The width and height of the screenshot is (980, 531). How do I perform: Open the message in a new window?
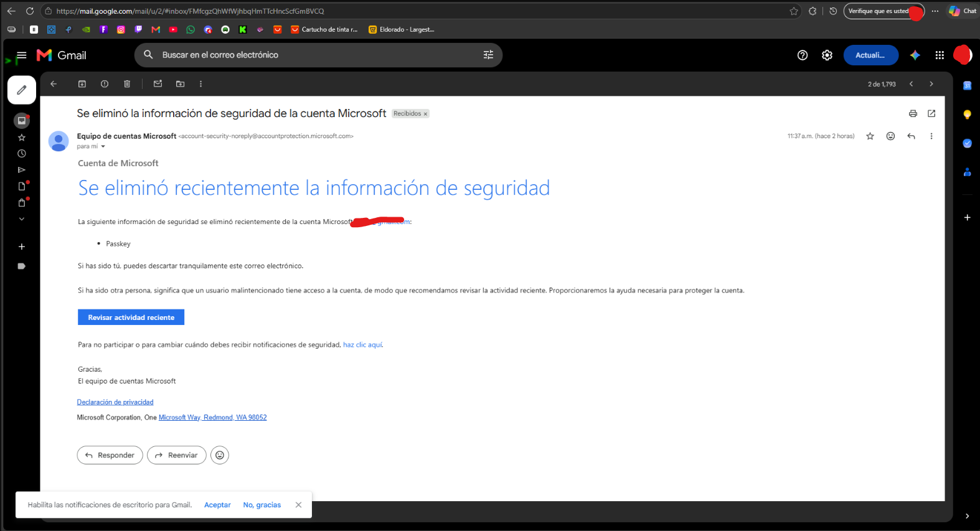[x=931, y=113]
